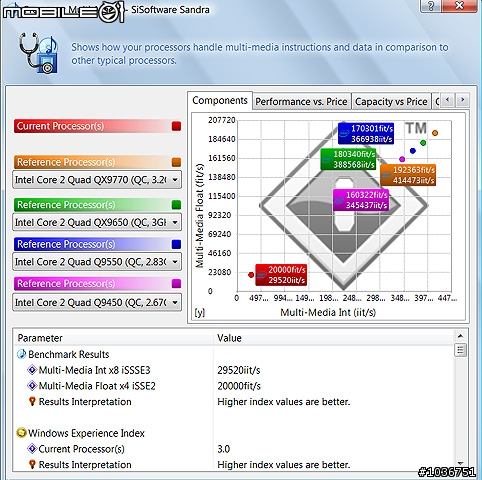Viewport: 482px width, 480px height.
Task: Click the blue 170301fit/s chart label
Action: click(x=366, y=133)
